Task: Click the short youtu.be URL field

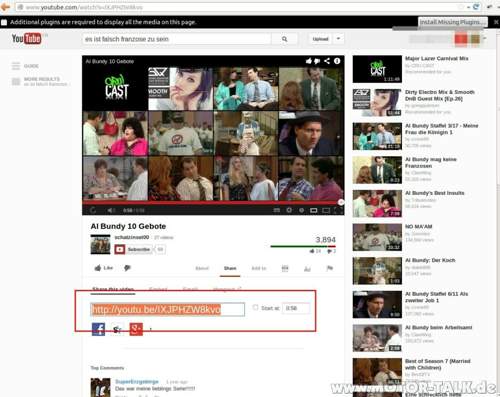Action: pos(167,309)
